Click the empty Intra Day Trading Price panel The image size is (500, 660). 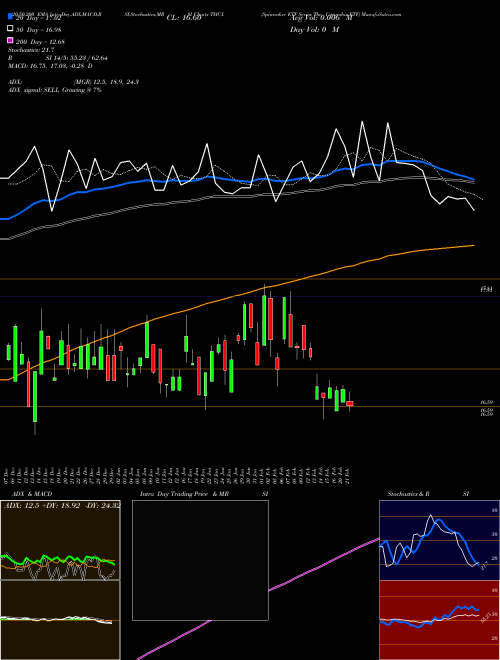tap(200, 560)
